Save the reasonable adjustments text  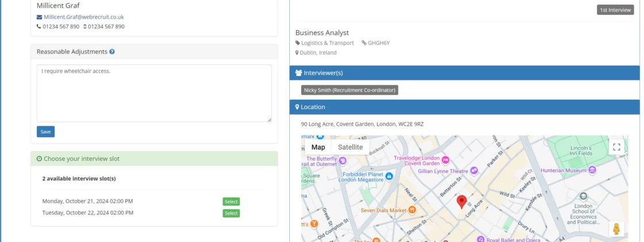(45, 132)
